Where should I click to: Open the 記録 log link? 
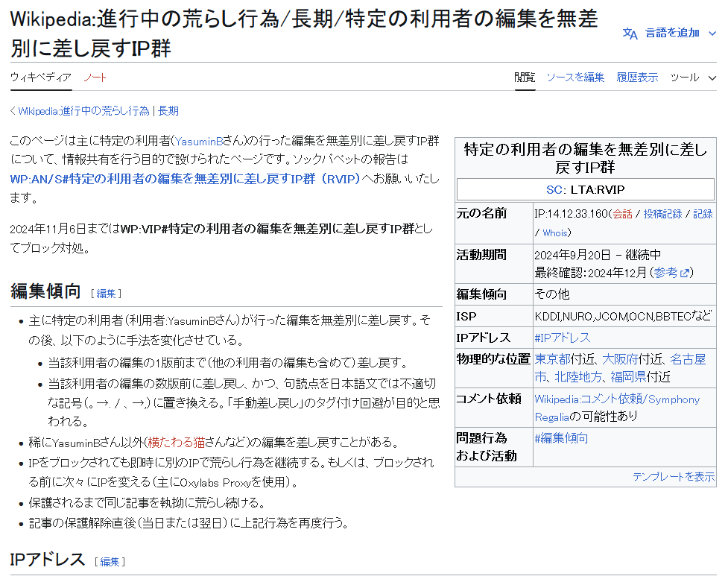click(x=703, y=214)
